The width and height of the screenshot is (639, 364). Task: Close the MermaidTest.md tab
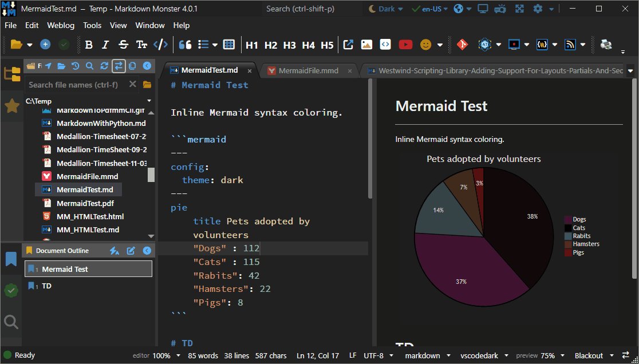pyautogui.click(x=250, y=71)
